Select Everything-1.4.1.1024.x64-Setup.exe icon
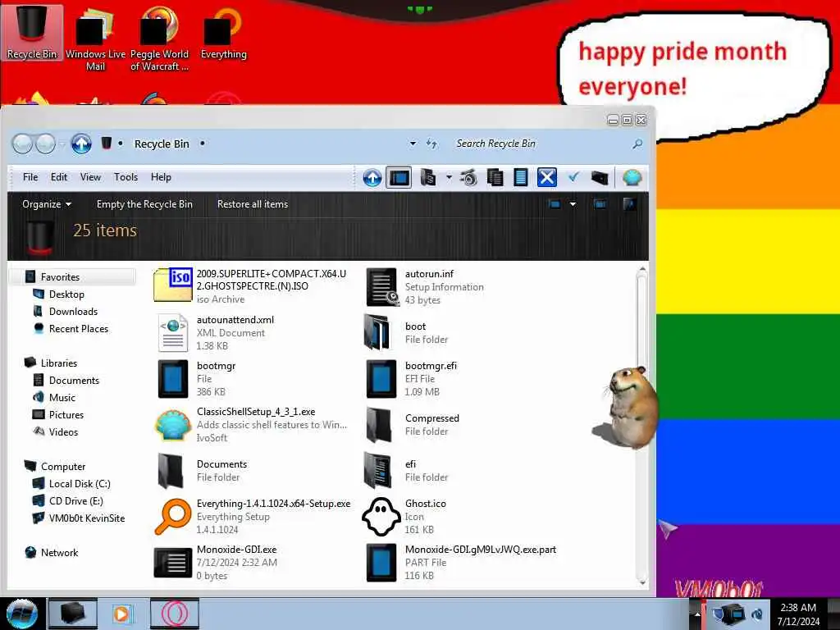840x630 pixels. [x=172, y=517]
